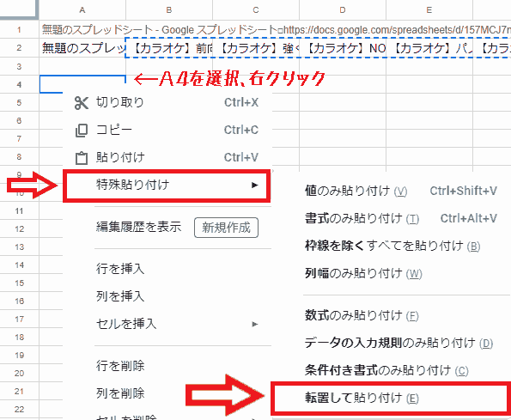Click the select-all corner box
The height and width of the screenshot is (420, 511).
[19, 9]
